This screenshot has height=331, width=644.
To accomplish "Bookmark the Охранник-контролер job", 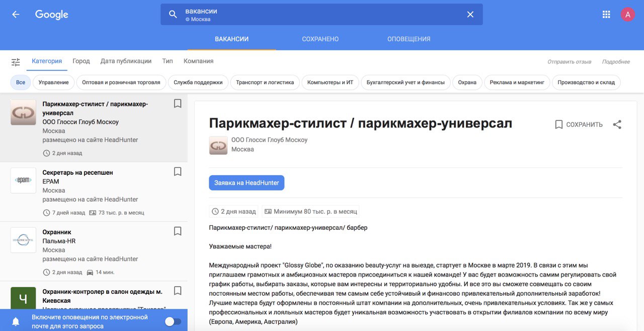I will pyautogui.click(x=178, y=291).
